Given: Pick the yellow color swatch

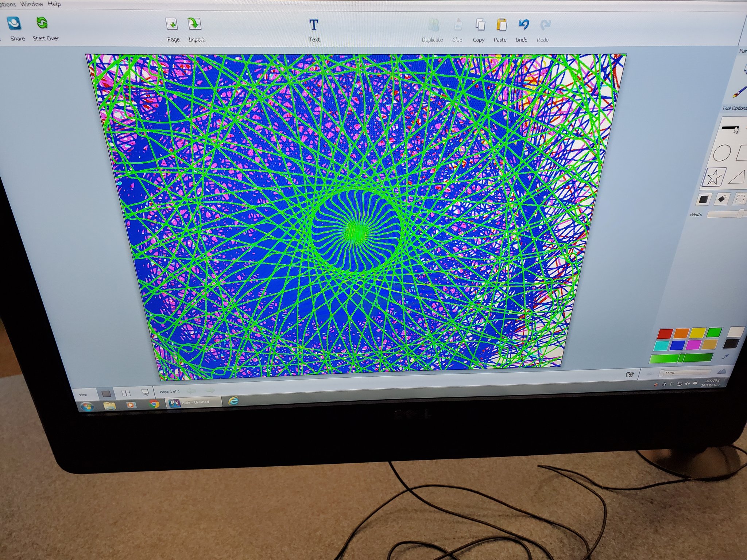Looking at the screenshot, I should click(x=698, y=332).
